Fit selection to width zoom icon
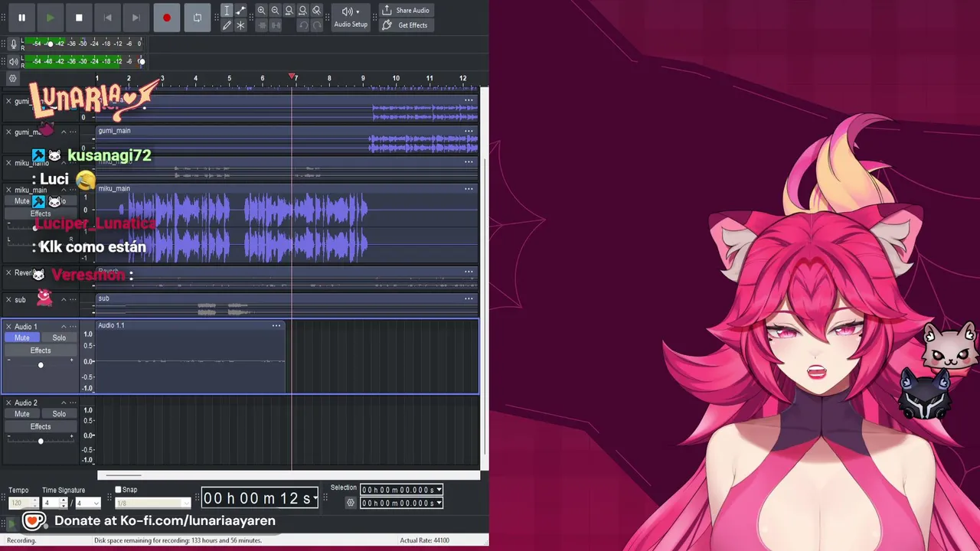The height and width of the screenshot is (551, 980). (289, 11)
